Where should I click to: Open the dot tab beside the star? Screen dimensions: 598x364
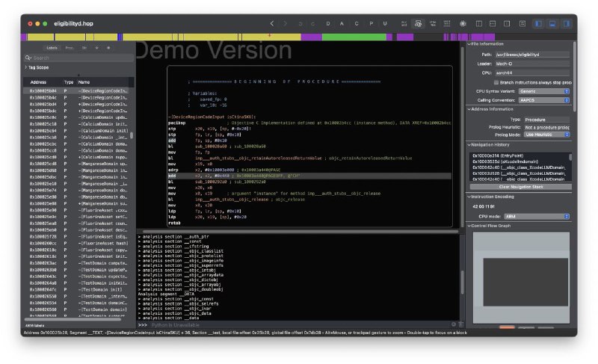click(108, 48)
